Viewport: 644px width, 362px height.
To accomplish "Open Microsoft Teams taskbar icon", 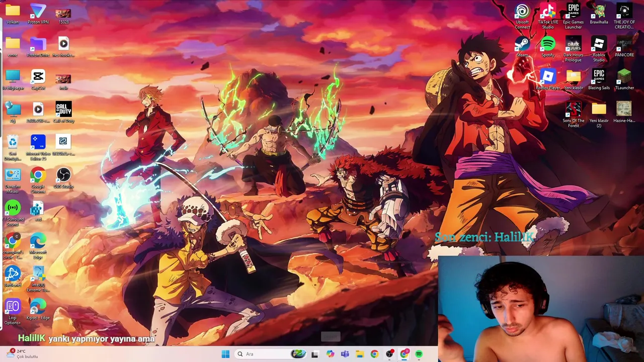I will (345, 354).
